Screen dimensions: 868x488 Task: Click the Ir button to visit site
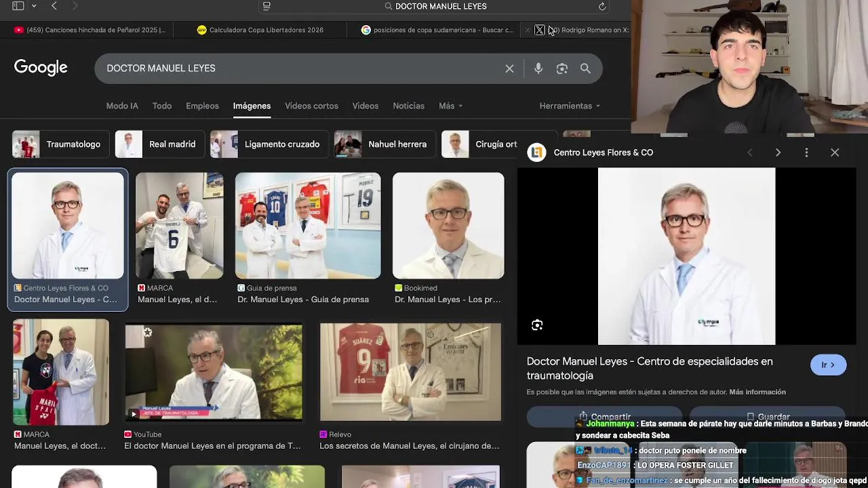828,365
